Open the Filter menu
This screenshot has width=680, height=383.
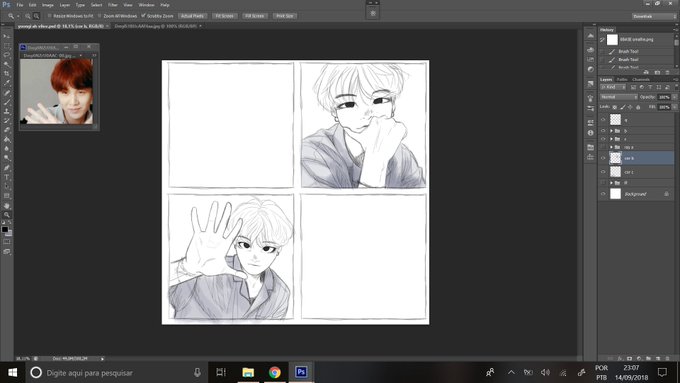pos(113,5)
